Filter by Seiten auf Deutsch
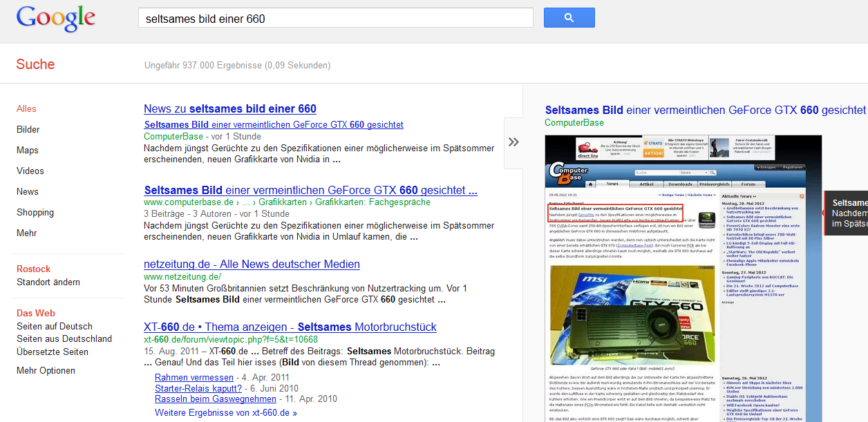Image resolution: width=868 pixels, height=422 pixels. (55, 326)
